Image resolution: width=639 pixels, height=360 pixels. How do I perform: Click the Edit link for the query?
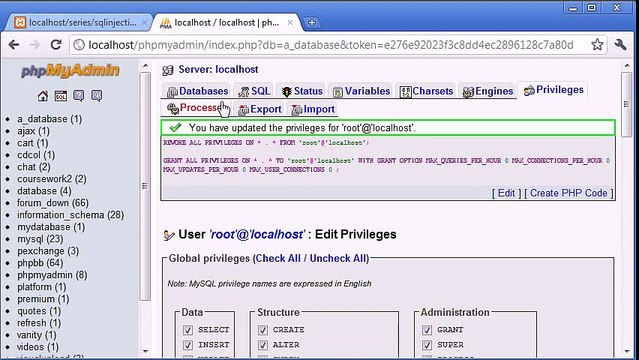(x=506, y=193)
